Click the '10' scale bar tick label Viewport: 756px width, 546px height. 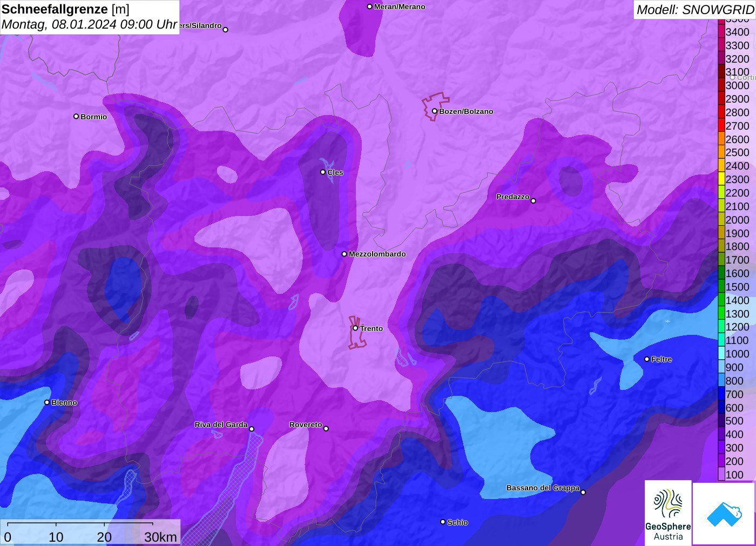56,537
